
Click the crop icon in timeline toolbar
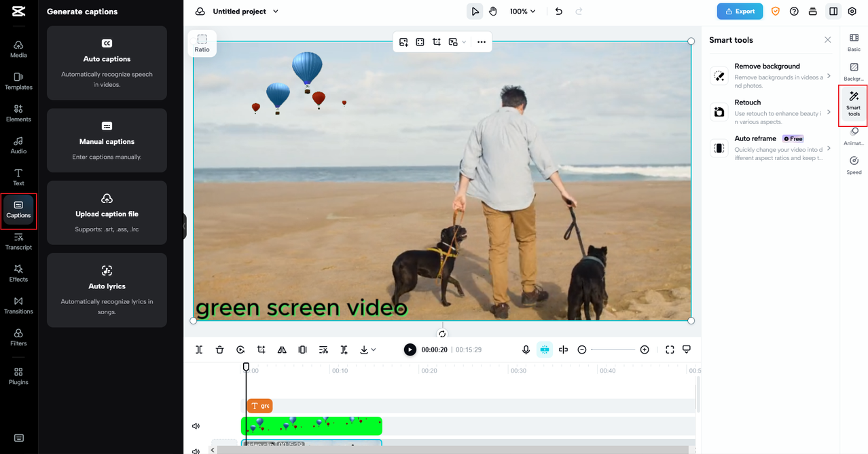pos(261,349)
